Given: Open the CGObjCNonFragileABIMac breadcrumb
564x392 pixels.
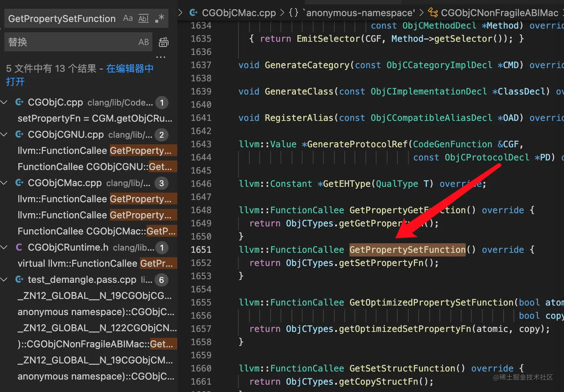Looking at the screenshot, I should coord(499,13).
